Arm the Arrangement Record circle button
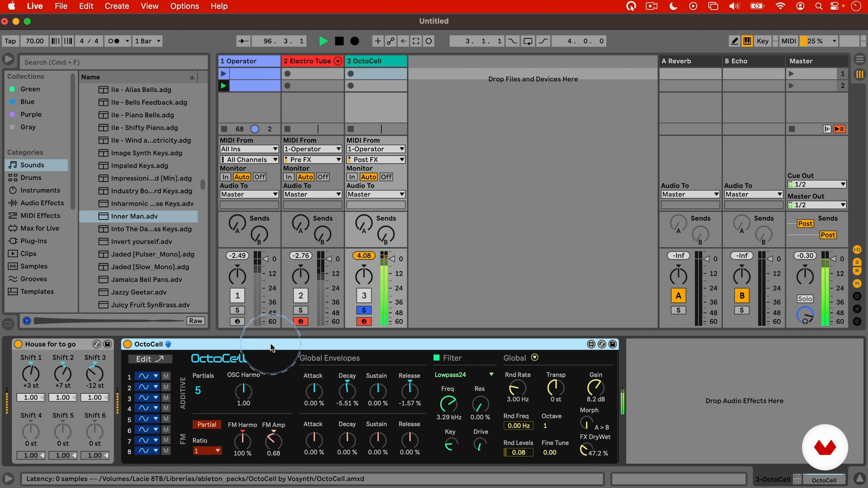The image size is (868, 488). pos(354,41)
